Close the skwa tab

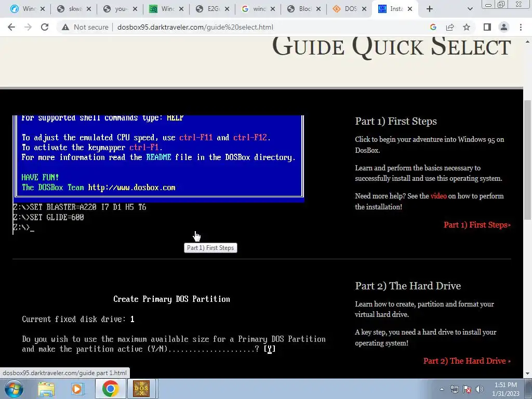[88, 9]
